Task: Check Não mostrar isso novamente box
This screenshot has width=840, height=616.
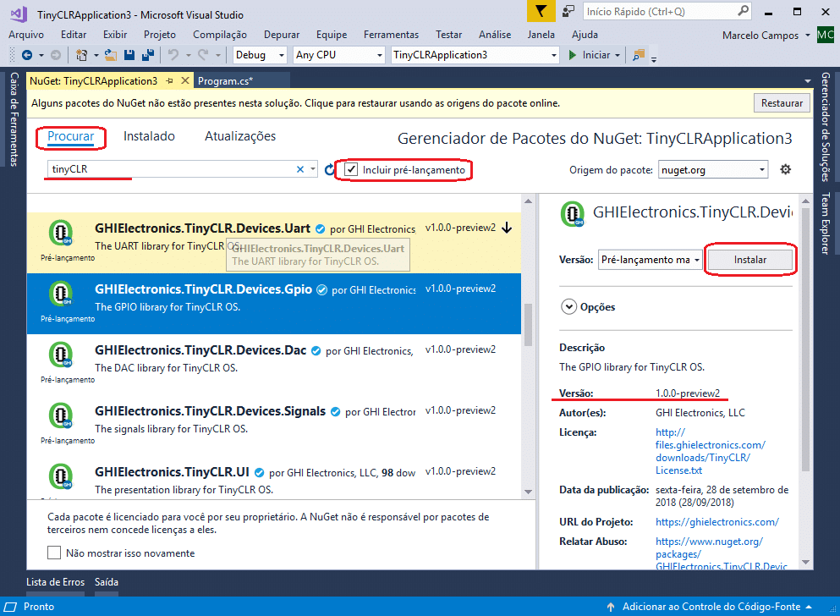Action: click(54, 553)
